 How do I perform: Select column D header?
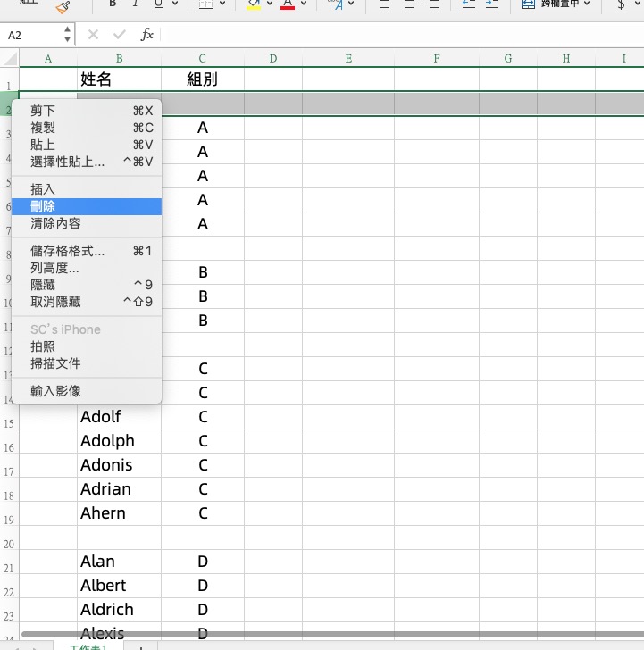(x=272, y=58)
